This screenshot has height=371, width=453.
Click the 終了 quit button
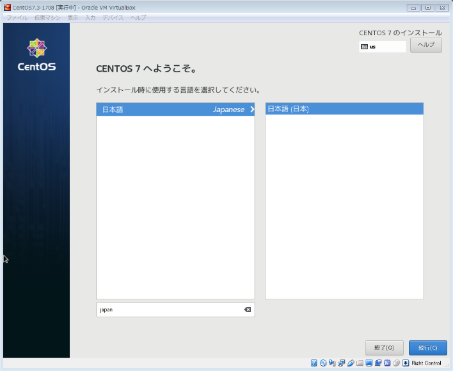coord(384,348)
